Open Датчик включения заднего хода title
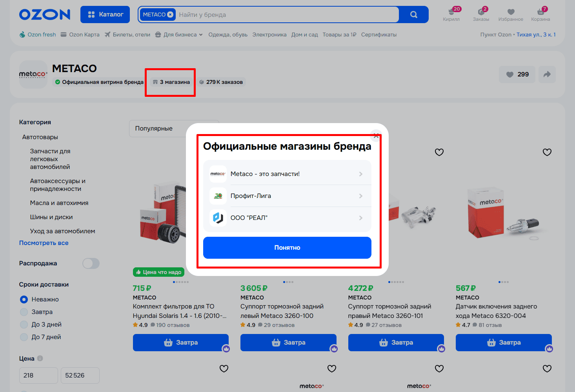This screenshot has height=392, width=575. point(497,311)
